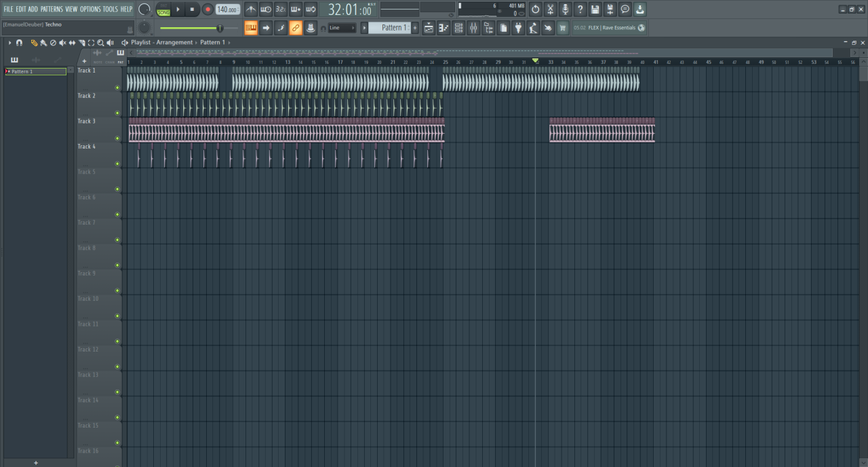868x467 pixels.
Task: Stop playback with the Stop button
Action: pyautogui.click(x=193, y=10)
